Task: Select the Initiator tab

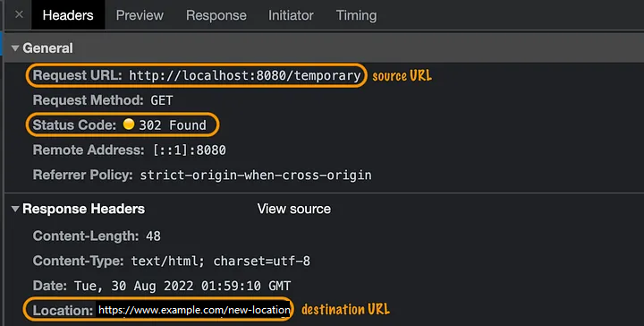Action: (291, 15)
